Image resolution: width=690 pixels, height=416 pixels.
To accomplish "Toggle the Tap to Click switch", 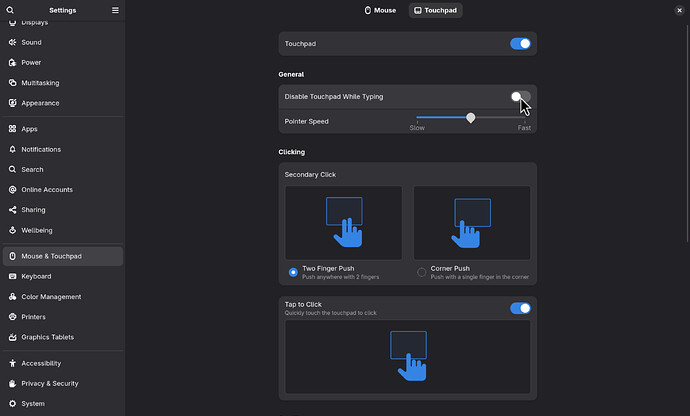I will pyautogui.click(x=520, y=308).
